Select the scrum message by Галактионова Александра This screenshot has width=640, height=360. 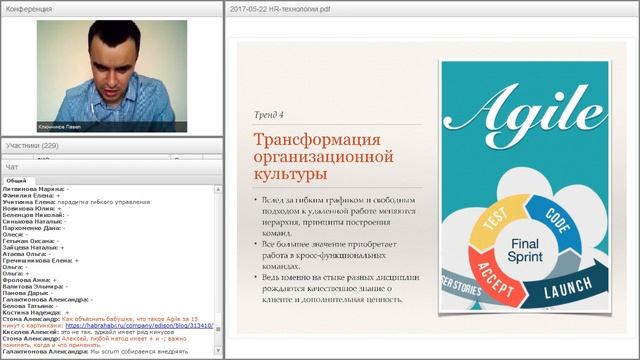pyautogui.click(x=96, y=351)
